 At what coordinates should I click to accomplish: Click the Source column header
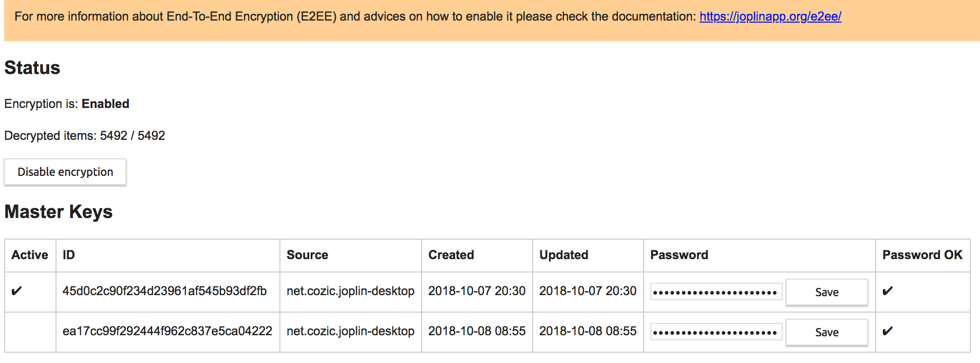[307, 255]
